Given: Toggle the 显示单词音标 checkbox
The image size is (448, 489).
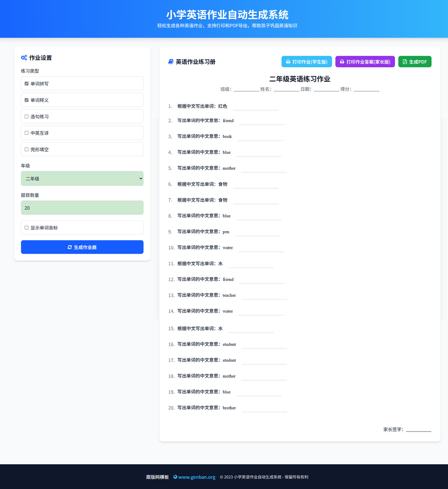Looking at the screenshot, I should 27,228.
